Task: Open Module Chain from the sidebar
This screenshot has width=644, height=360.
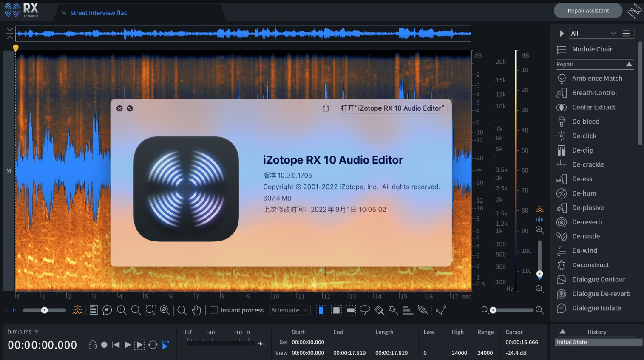Action: (593, 49)
